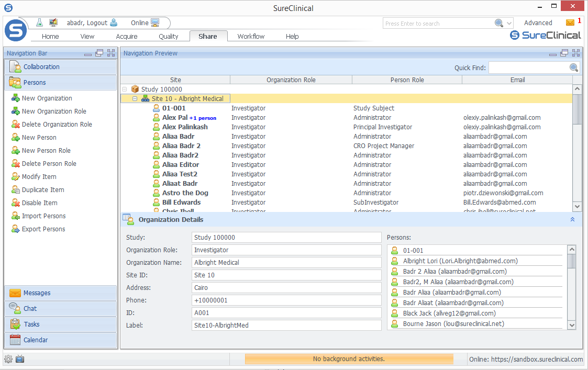Open the Workflow tab
The height and width of the screenshot is (370, 588).
251,36
